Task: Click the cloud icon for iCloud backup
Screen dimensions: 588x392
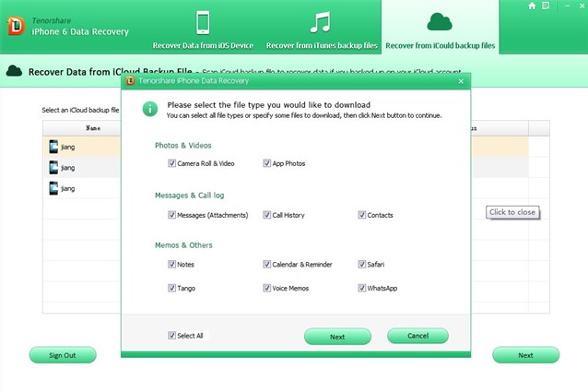Action: pos(440,22)
